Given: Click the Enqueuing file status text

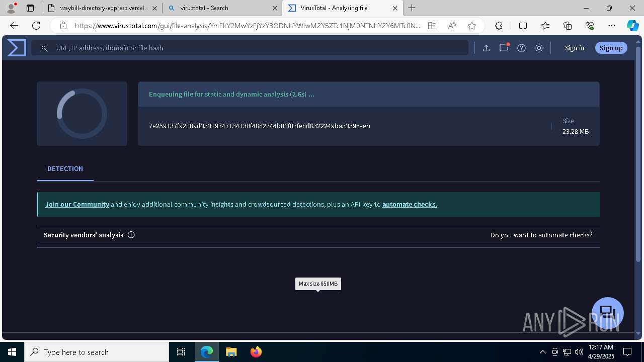Looking at the screenshot, I should click(231, 94).
